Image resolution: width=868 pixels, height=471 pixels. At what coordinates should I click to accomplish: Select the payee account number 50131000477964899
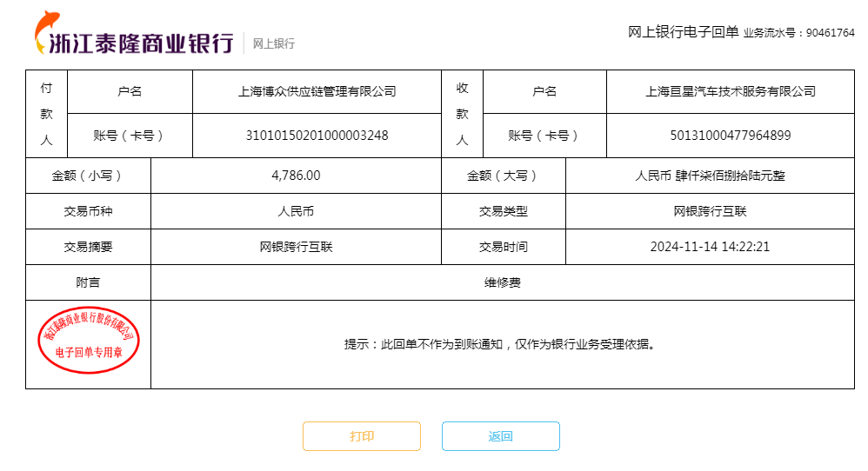[x=730, y=136]
